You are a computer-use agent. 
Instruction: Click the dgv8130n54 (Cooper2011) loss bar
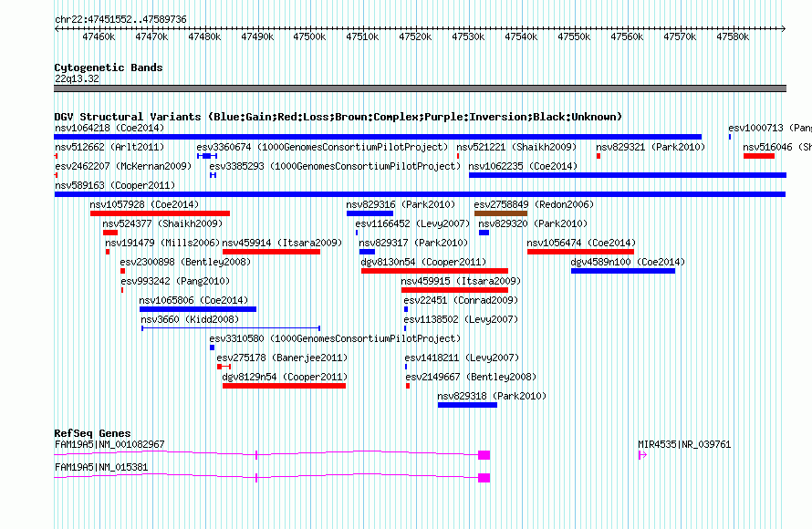434,271
